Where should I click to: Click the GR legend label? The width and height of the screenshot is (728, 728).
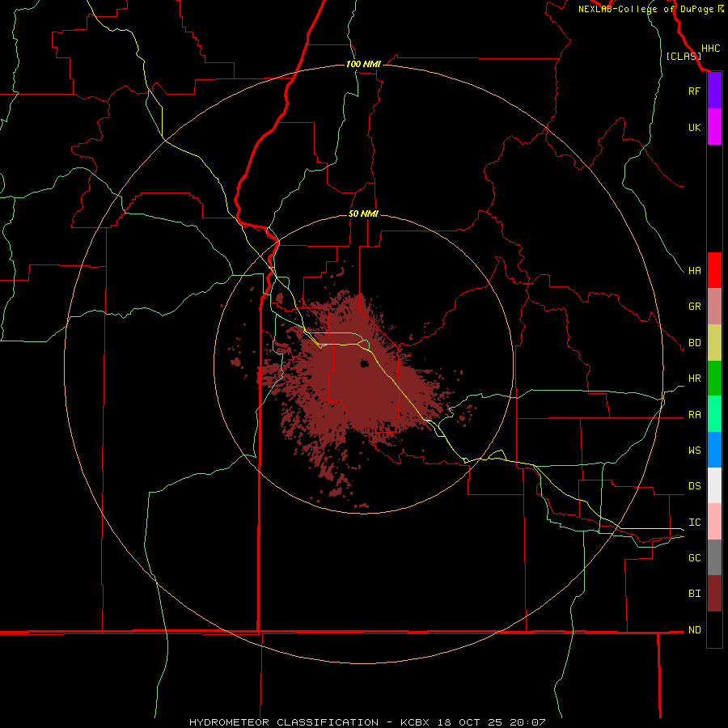(x=694, y=307)
